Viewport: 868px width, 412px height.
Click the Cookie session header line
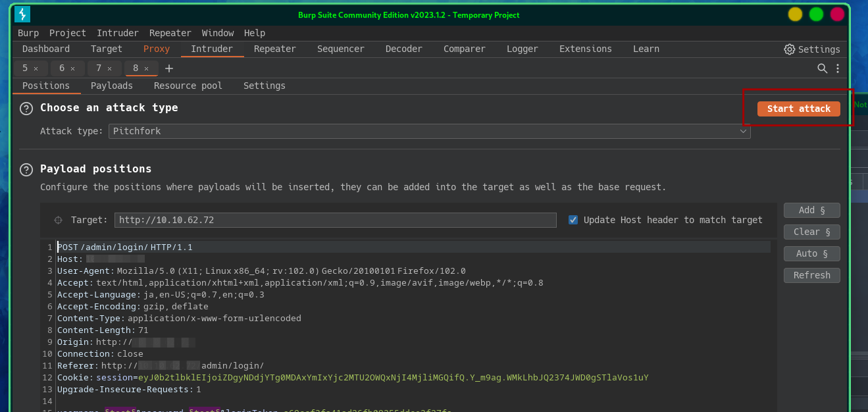(x=353, y=378)
